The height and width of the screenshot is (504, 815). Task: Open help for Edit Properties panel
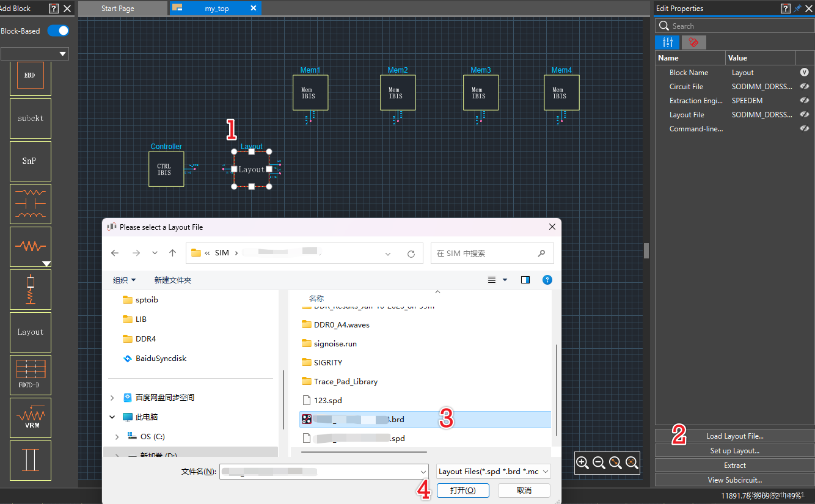pyautogui.click(x=786, y=9)
